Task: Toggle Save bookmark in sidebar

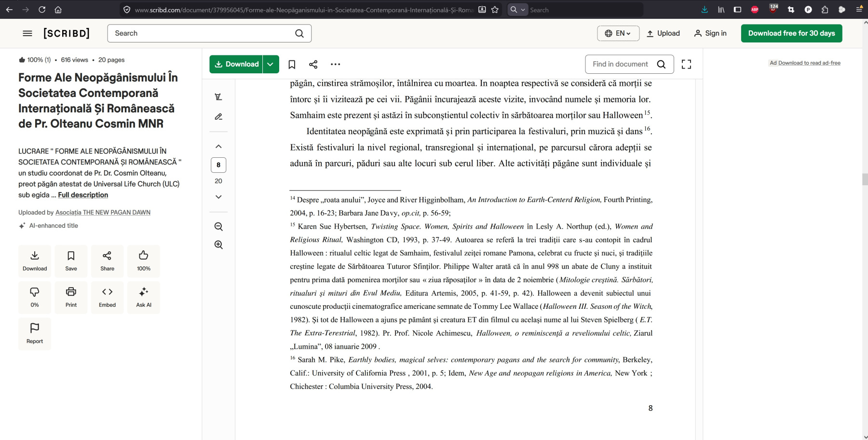Action: (x=71, y=261)
